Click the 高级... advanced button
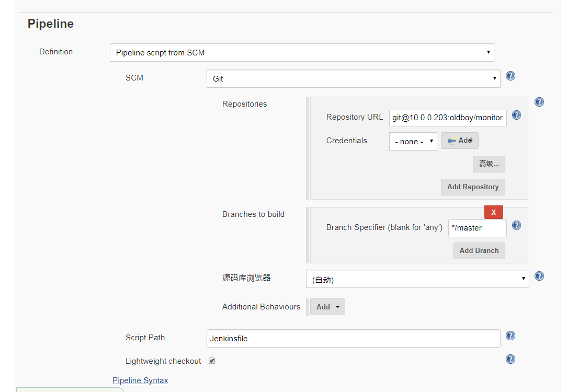 (489, 164)
